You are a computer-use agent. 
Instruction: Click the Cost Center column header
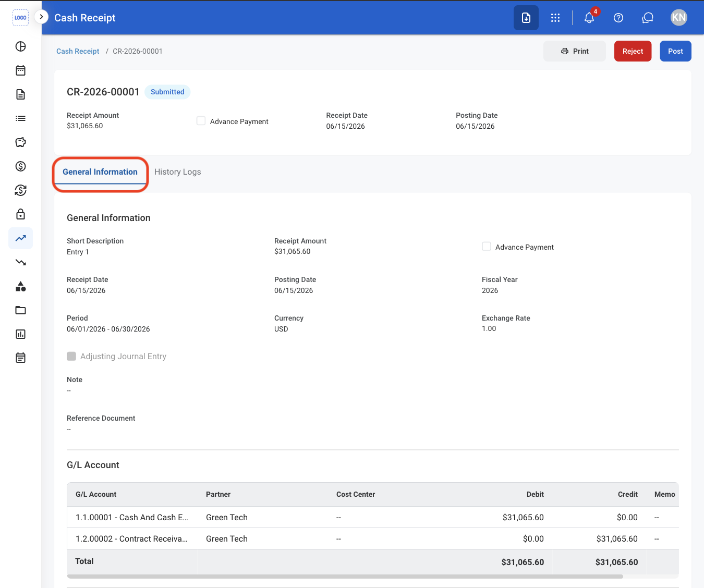click(x=356, y=494)
